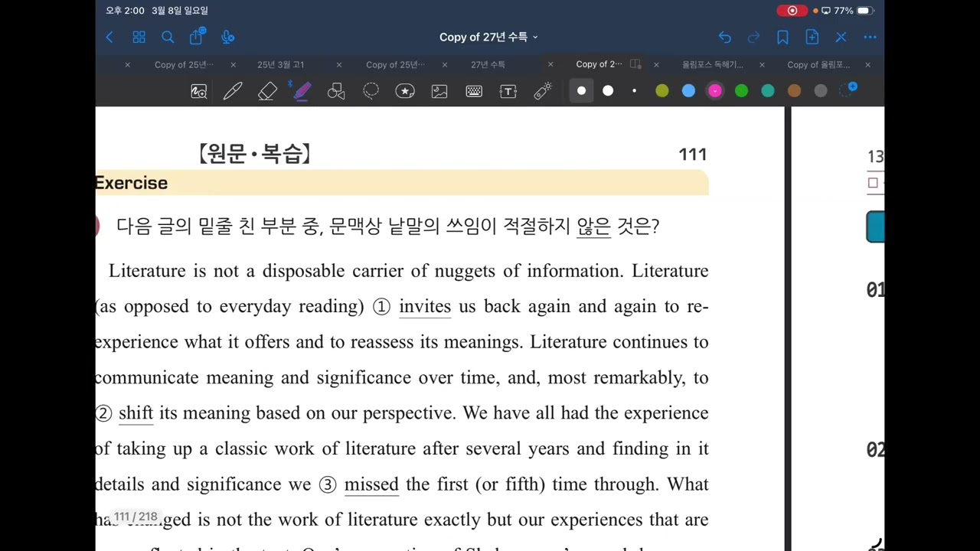The image size is (980, 551).
Task: Tap the red screen recording indicator
Action: 792,11
